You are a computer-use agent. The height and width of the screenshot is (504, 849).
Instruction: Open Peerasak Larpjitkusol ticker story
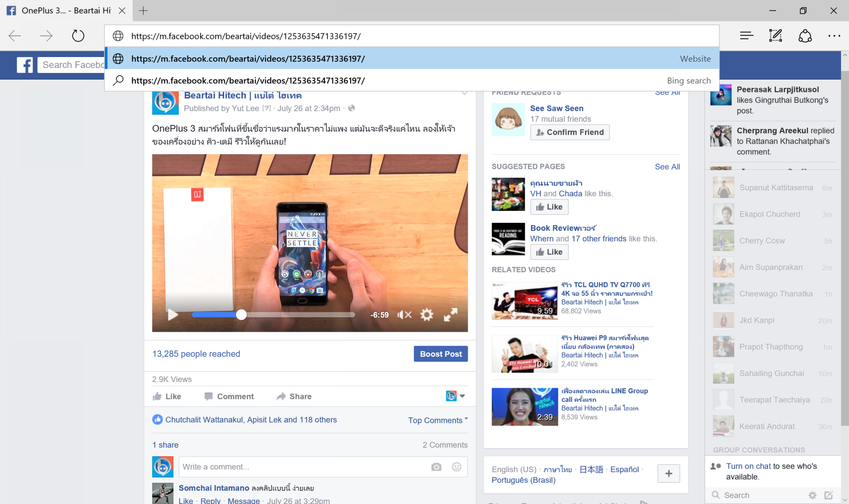pyautogui.click(x=773, y=100)
